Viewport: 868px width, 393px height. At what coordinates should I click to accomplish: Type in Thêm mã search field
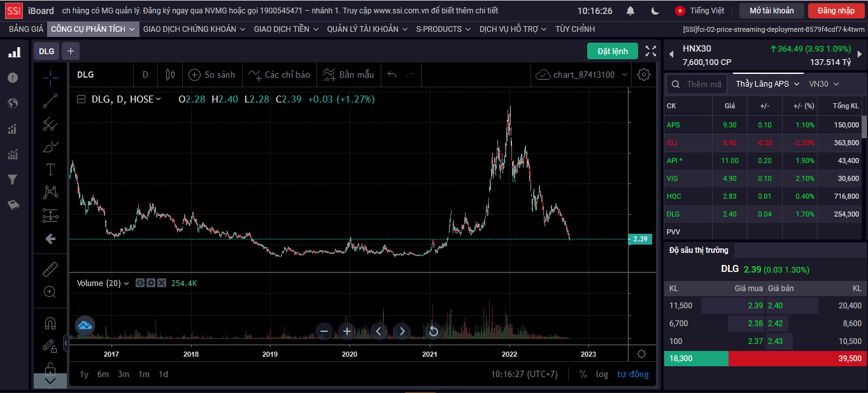click(x=697, y=84)
